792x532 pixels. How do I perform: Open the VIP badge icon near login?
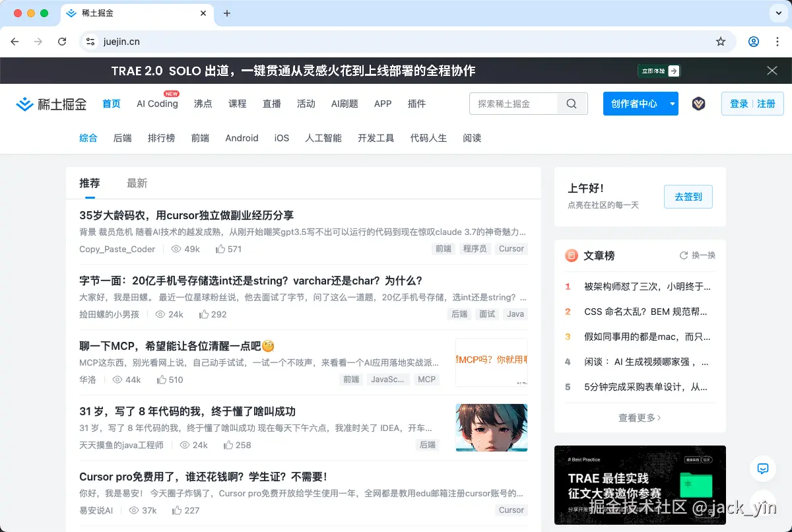click(698, 104)
